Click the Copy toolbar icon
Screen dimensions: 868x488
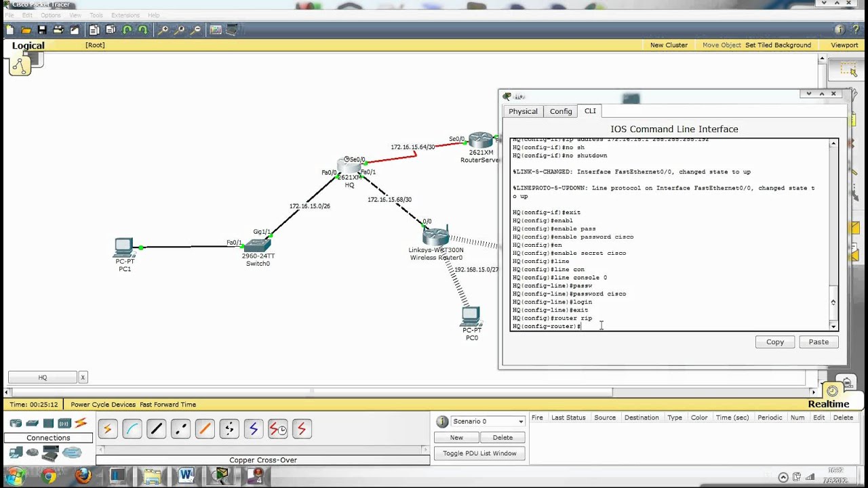(x=94, y=30)
